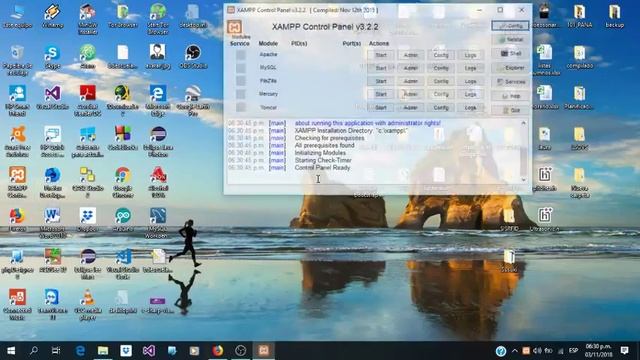Open Explorer from XAMPP panel
The width and height of the screenshot is (640, 360).
(x=510, y=68)
